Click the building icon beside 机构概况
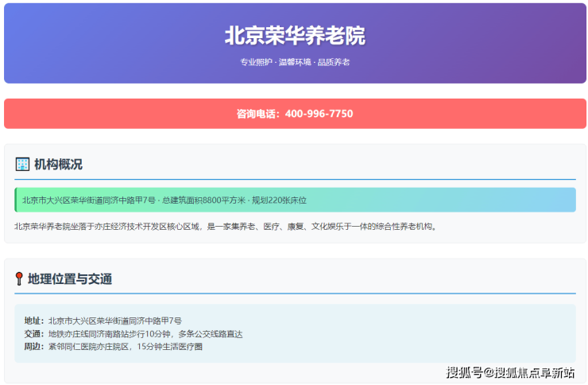588x385 pixels. (22, 165)
